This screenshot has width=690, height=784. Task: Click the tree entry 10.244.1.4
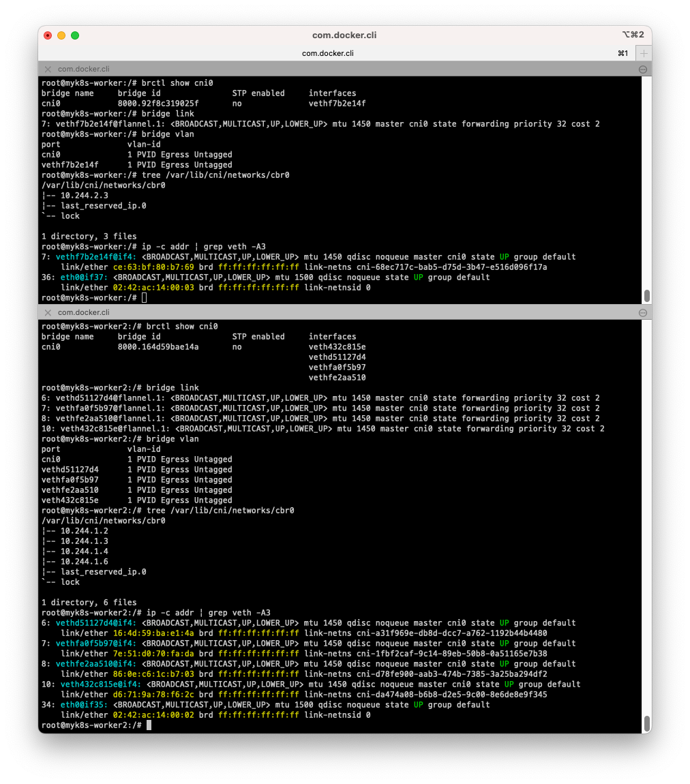click(x=85, y=552)
